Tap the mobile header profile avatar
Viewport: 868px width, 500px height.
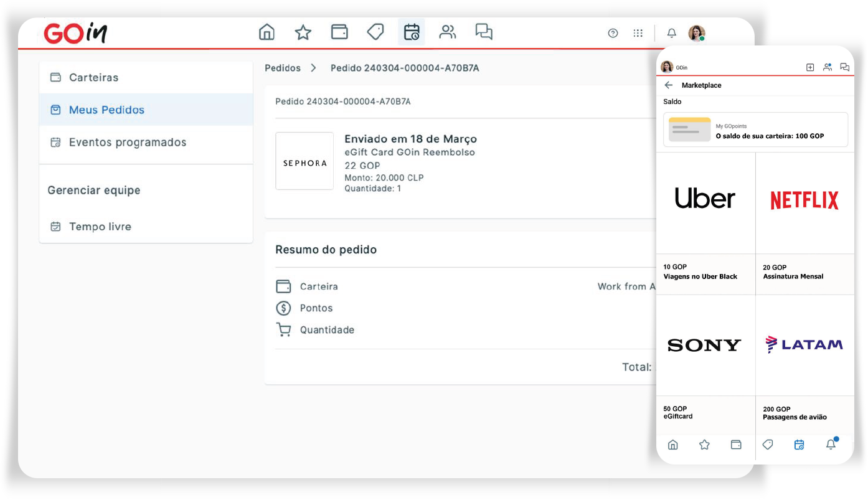(x=667, y=67)
